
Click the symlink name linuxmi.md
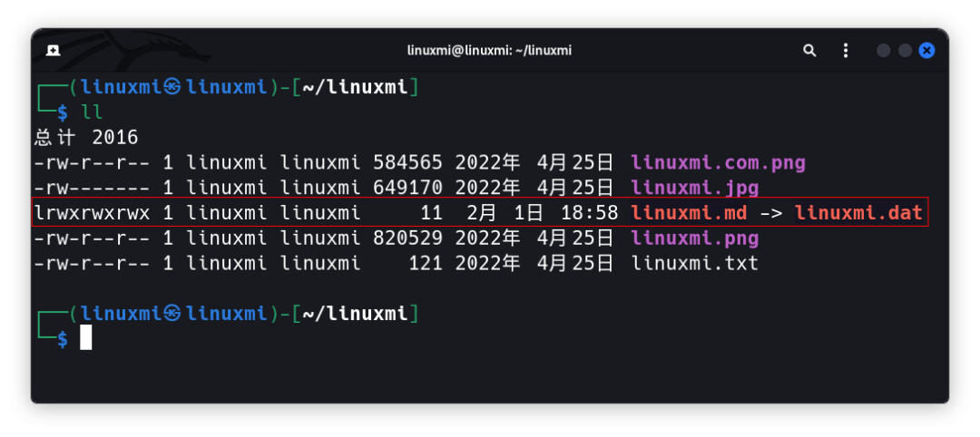(689, 213)
